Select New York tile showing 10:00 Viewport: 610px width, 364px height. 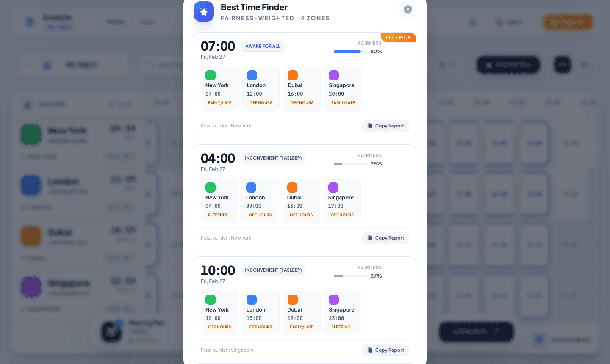pos(219,312)
